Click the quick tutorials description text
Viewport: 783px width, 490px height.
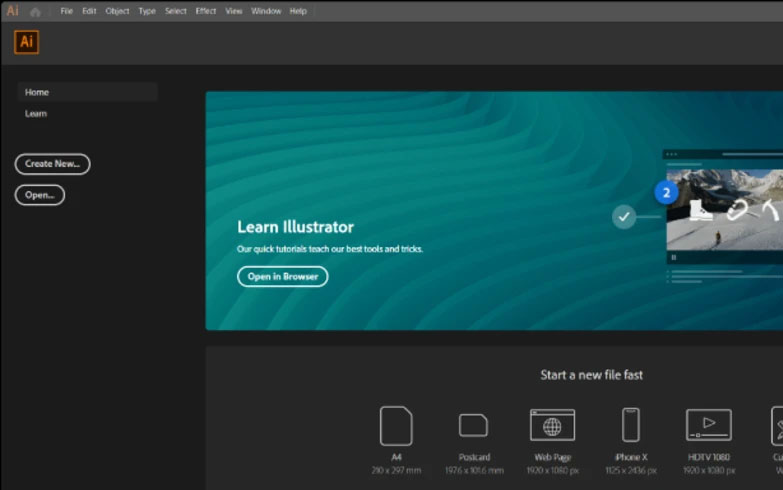(330, 249)
